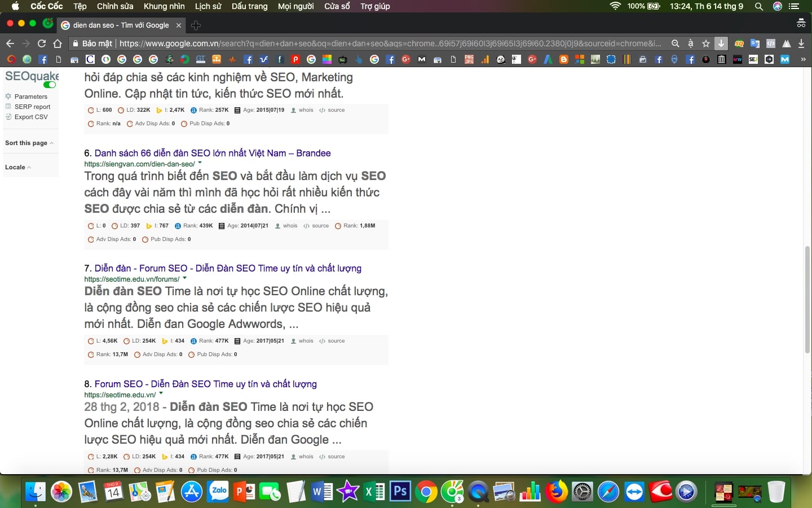Open the code brackets extension icon
The image size is (812, 508).
pos(771,43)
